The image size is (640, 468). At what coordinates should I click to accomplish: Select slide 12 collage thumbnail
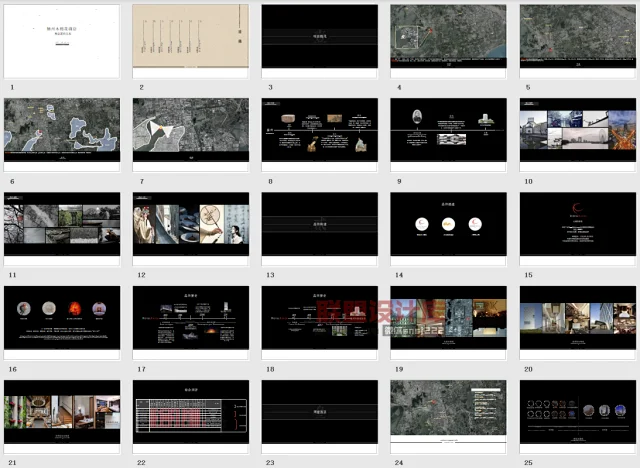point(191,224)
